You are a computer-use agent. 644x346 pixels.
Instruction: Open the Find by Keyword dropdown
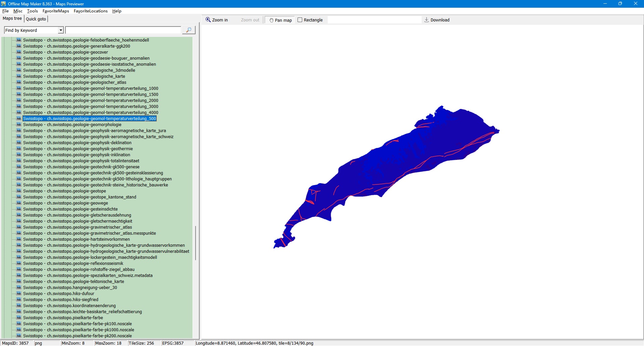(61, 31)
